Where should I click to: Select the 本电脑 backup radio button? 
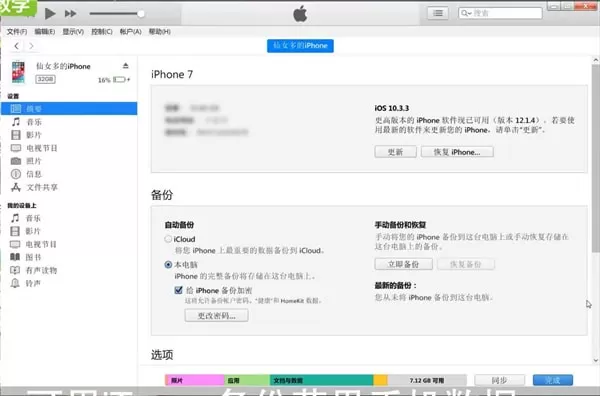pos(168,264)
